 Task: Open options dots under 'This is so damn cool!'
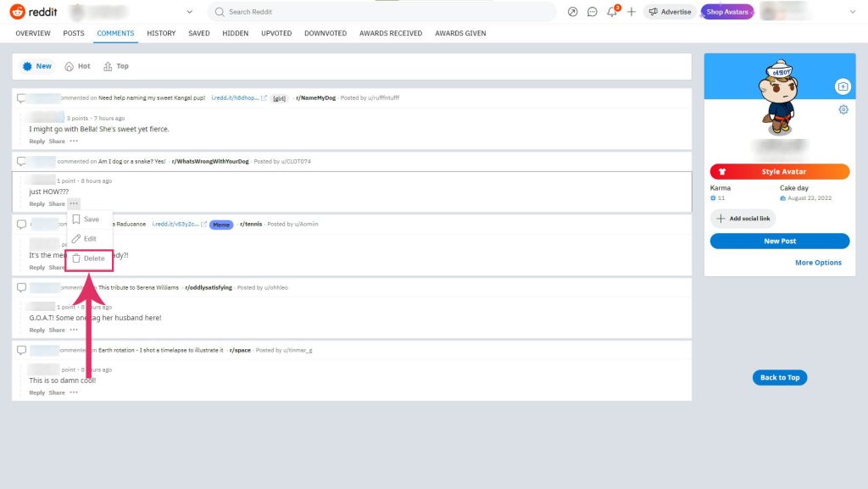tap(74, 392)
